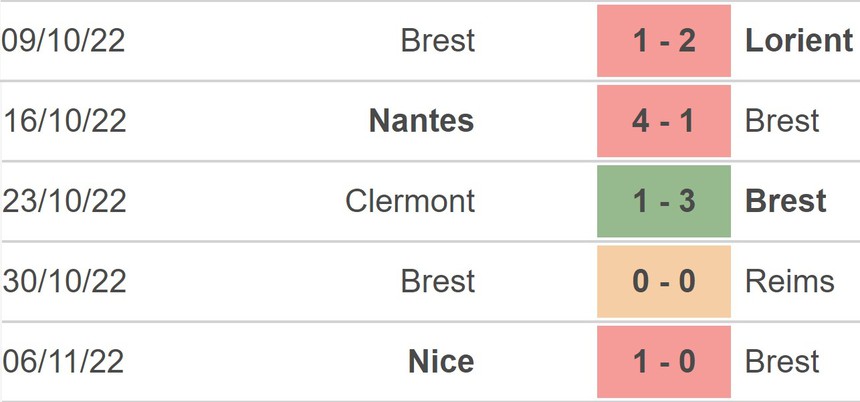Select the Nantes team name
The image size is (860, 402).
click(421, 121)
